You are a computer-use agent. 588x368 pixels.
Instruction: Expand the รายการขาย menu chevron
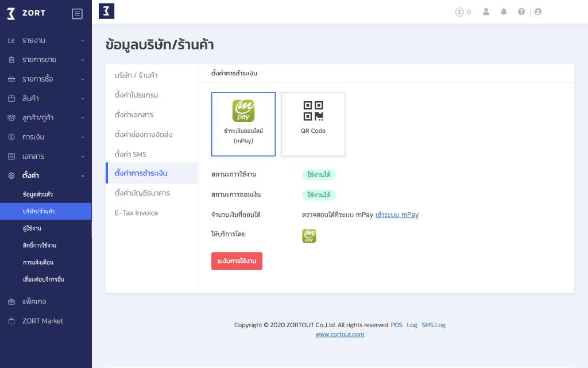(x=83, y=60)
